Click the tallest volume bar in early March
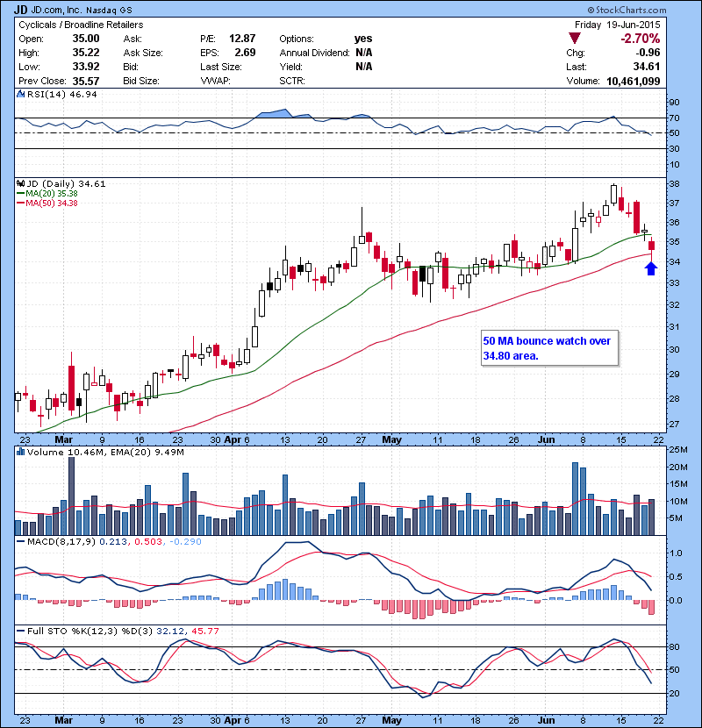The image size is (702, 728). coord(72,496)
